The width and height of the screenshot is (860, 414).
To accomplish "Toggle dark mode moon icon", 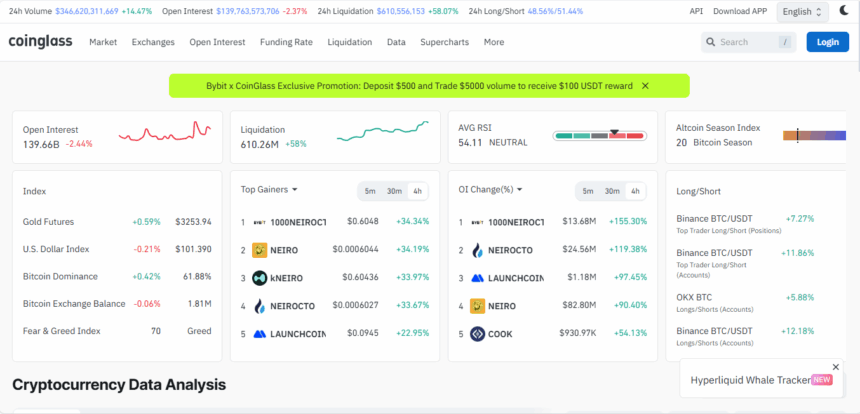I will pyautogui.click(x=844, y=10).
